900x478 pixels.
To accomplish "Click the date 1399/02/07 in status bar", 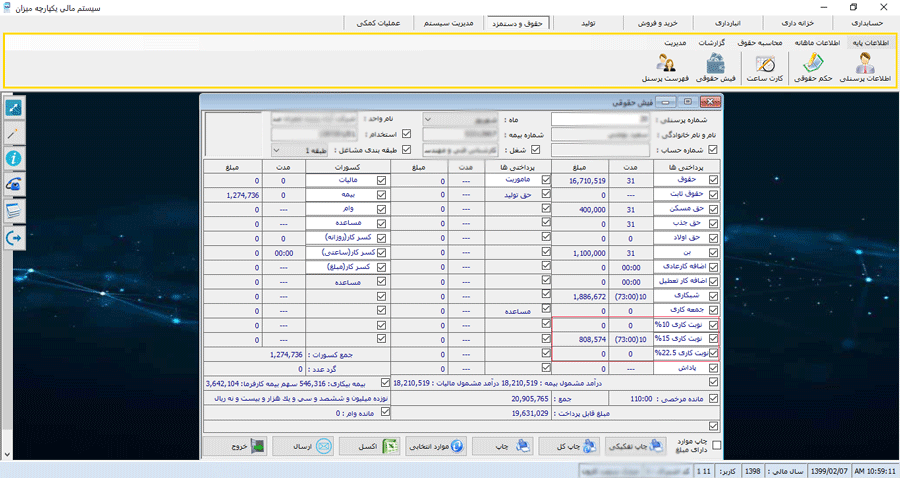I will coord(829,471).
